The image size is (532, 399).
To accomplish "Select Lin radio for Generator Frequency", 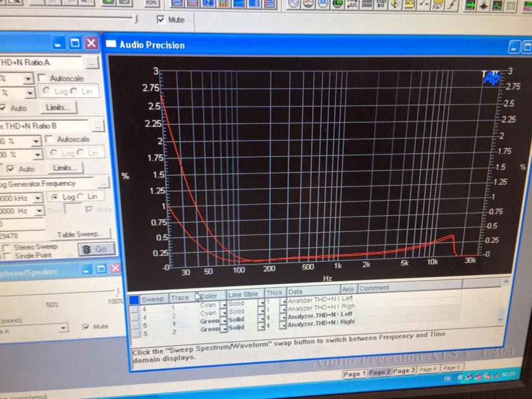I will click(82, 197).
